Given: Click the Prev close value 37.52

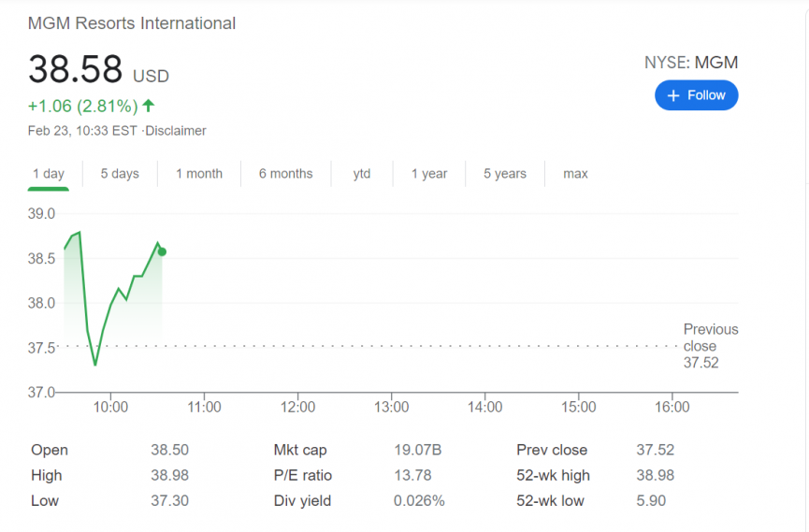Looking at the screenshot, I should [x=656, y=450].
